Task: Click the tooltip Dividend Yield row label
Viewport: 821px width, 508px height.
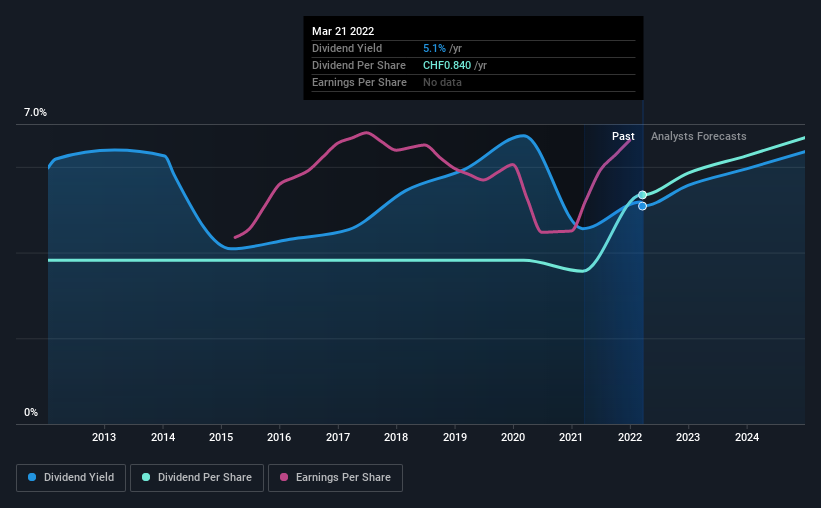Action: pyautogui.click(x=347, y=48)
